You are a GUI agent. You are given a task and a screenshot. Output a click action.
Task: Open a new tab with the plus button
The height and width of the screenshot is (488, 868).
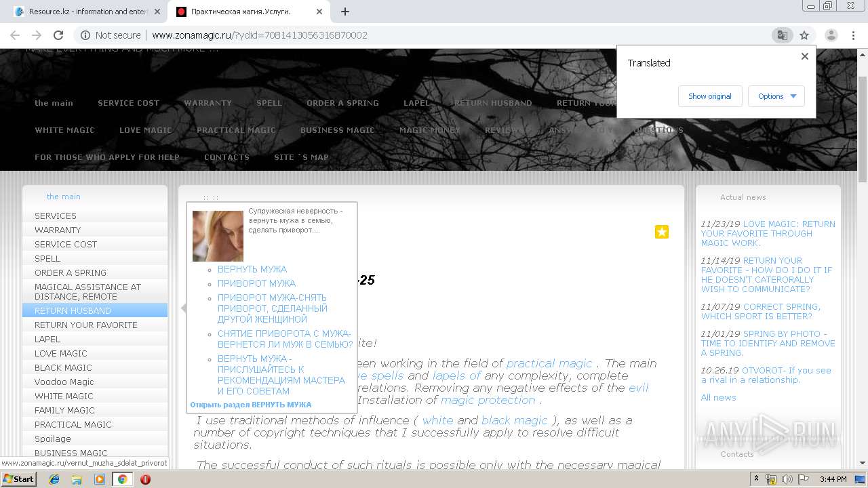click(x=345, y=12)
